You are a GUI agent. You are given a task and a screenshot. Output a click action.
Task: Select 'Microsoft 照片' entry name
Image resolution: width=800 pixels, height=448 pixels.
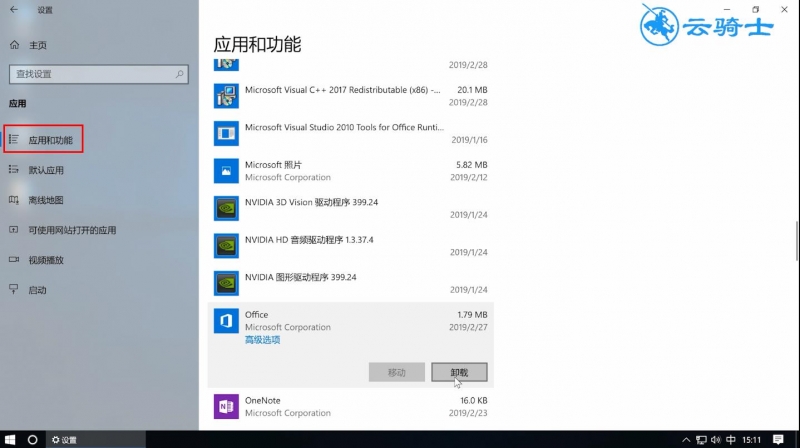point(273,165)
